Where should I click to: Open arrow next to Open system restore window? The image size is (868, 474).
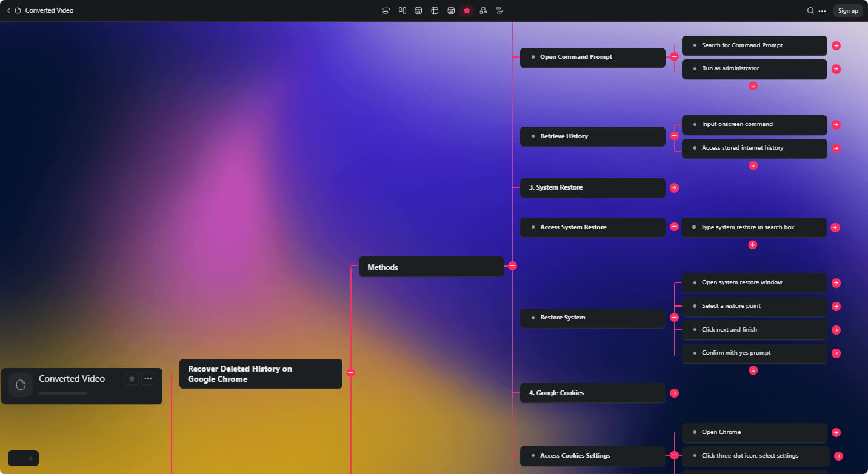click(836, 283)
